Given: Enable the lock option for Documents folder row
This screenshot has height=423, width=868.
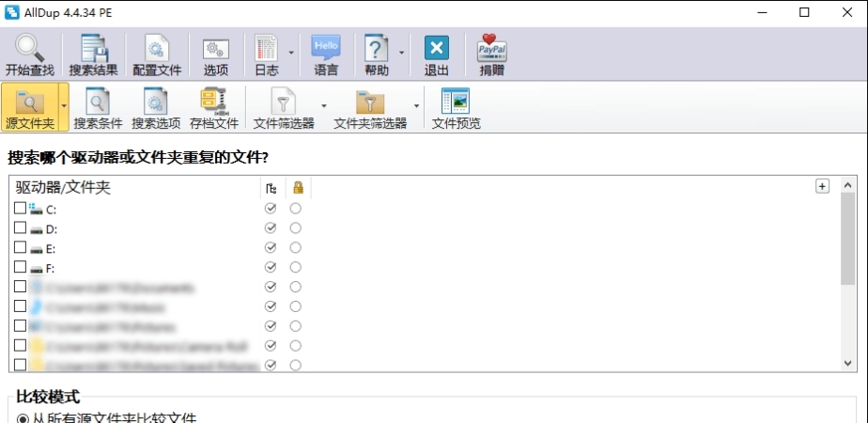Looking at the screenshot, I should tap(296, 287).
